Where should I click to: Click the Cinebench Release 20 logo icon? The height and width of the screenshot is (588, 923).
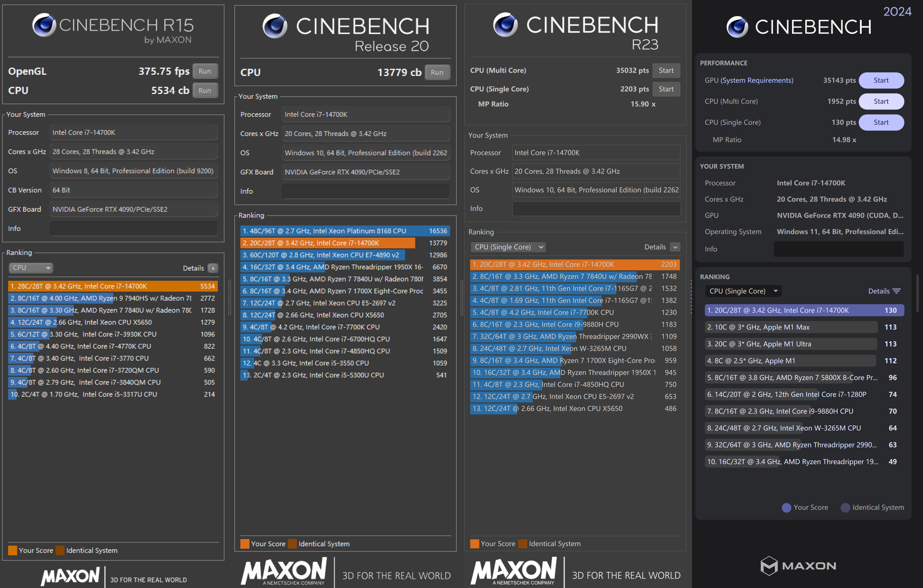click(x=274, y=26)
